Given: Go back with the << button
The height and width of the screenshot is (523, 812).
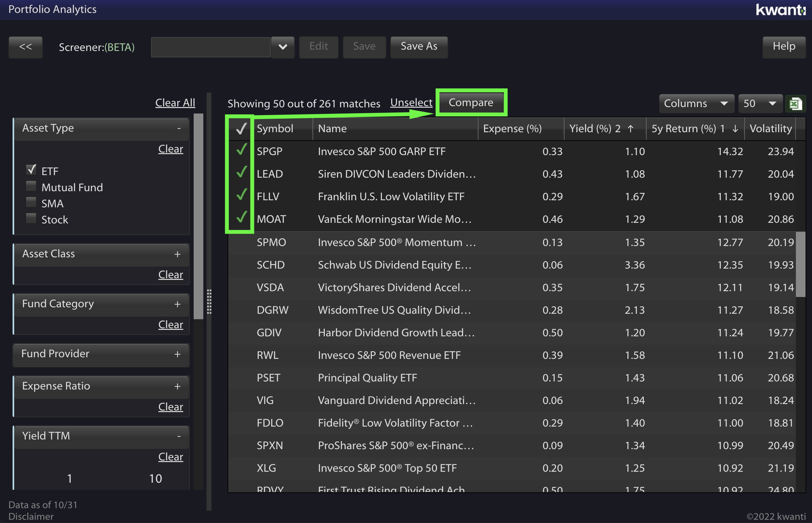Looking at the screenshot, I should [x=25, y=47].
